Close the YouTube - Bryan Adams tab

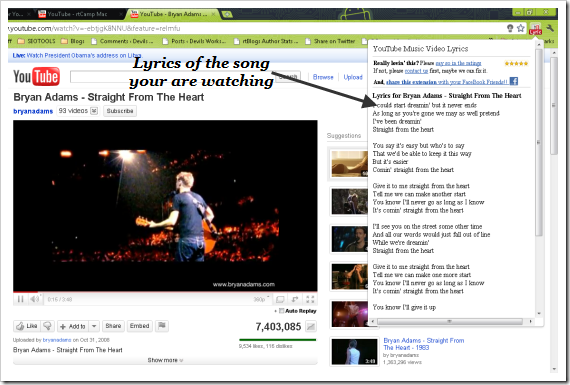213,14
